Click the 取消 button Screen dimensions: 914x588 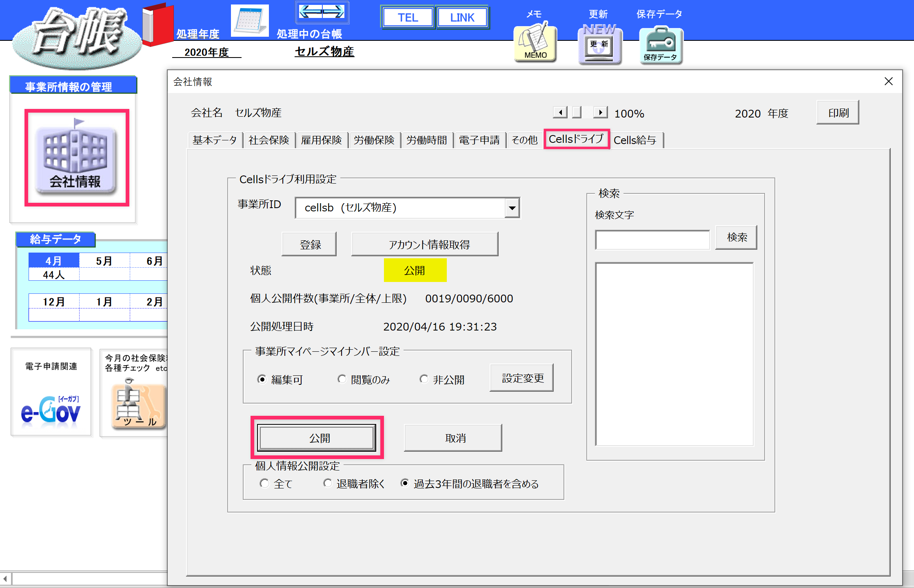coord(453,438)
